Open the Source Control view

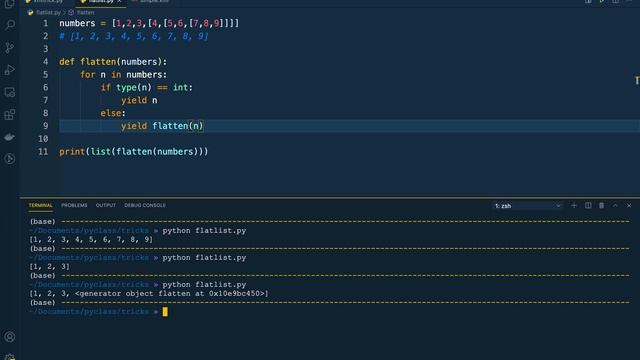[9, 48]
